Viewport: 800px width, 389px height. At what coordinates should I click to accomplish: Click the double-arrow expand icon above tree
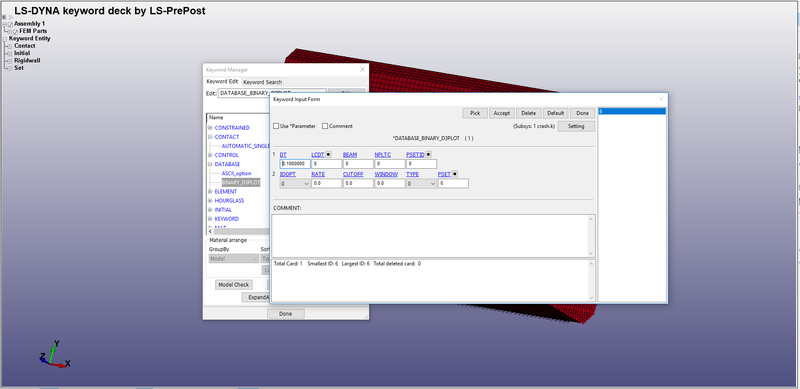pyautogui.click(x=10, y=17)
